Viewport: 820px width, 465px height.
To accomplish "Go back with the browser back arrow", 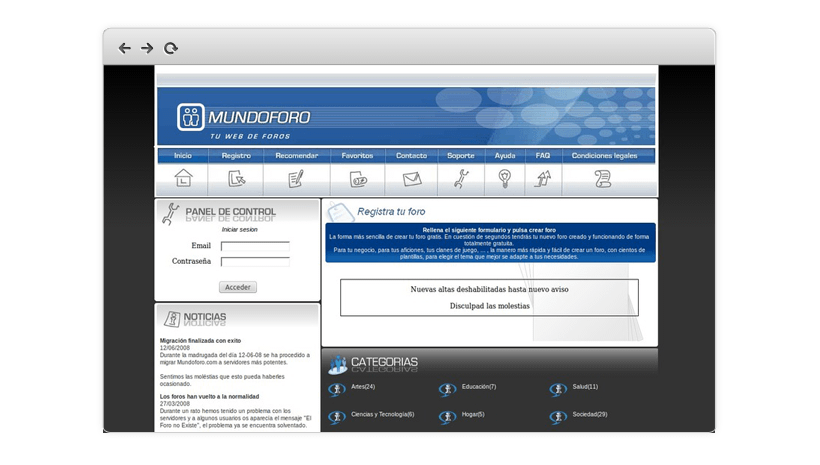I will coord(125,48).
